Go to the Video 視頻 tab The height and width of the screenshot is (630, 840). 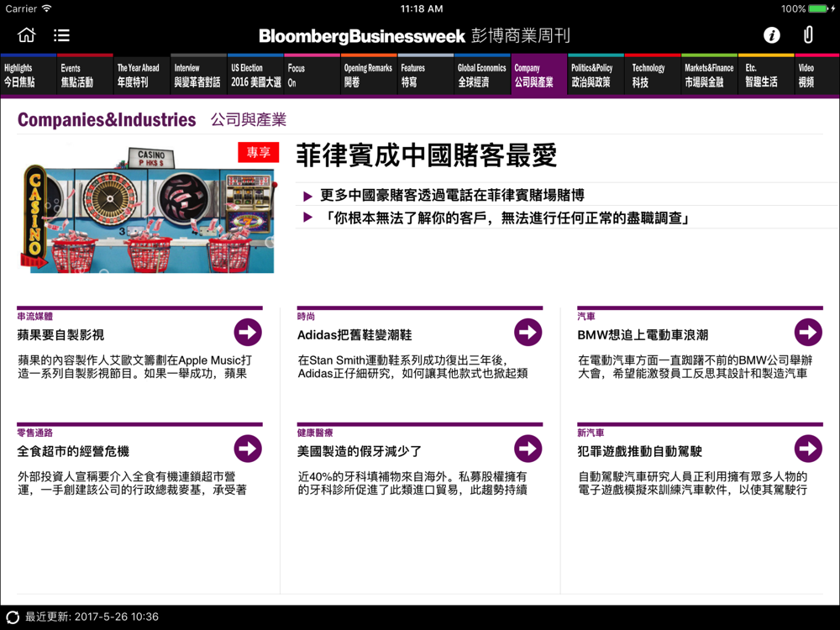click(x=817, y=75)
